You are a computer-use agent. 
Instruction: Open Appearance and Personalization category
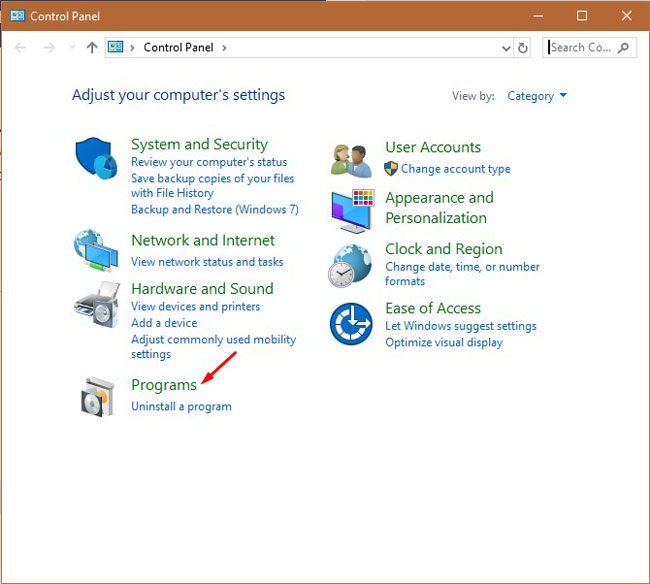pyautogui.click(x=439, y=208)
